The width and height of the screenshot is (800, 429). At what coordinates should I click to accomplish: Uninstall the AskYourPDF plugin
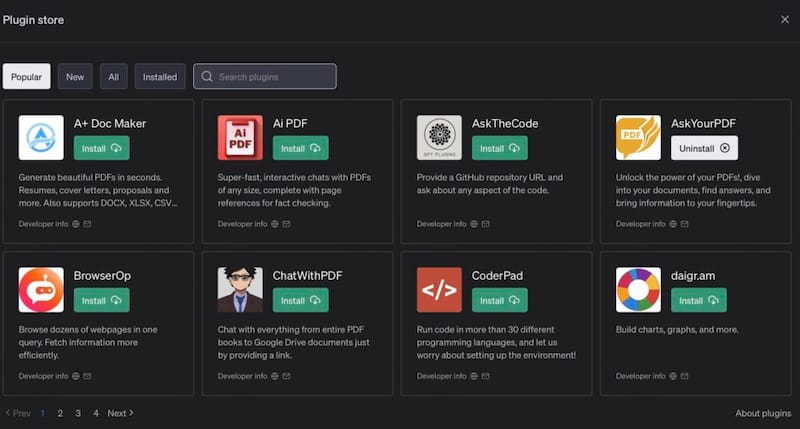[x=704, y=148]
